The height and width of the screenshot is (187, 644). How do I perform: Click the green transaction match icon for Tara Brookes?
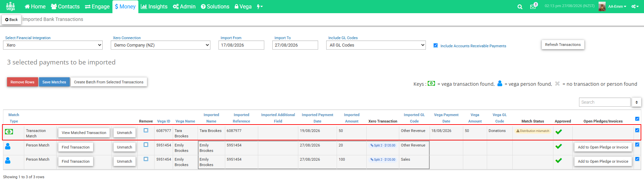pyautogui.click(x=9, y=132)
